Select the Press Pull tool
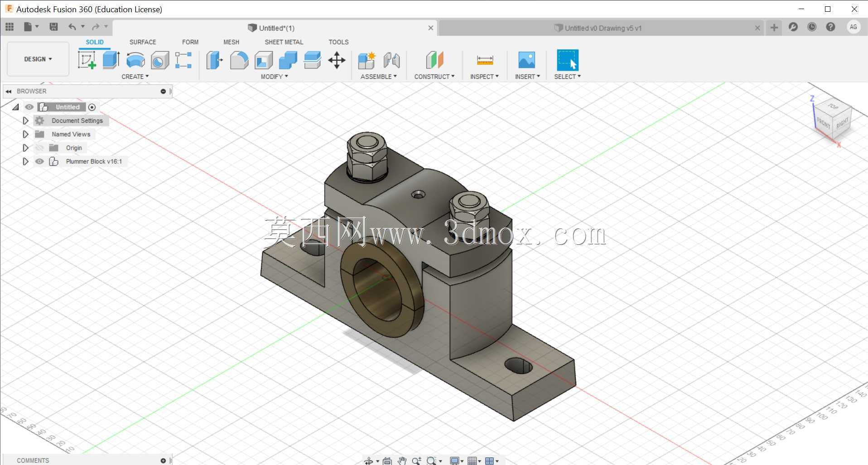The width and height of the screenshot is (868, 465). [215, 60]
